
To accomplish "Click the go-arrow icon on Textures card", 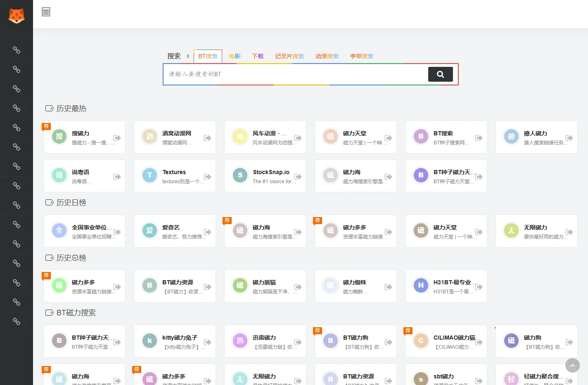I will pyautogui.click(x=208, y=177).
